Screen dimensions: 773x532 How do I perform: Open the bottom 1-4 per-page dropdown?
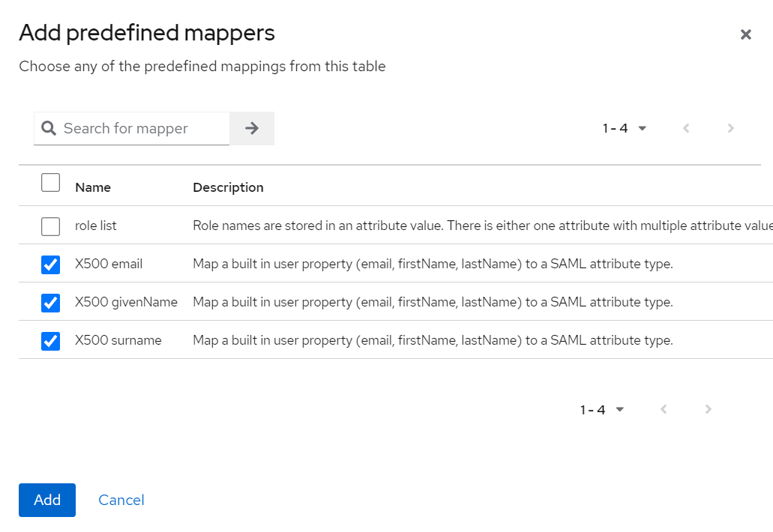coord(602,409)
